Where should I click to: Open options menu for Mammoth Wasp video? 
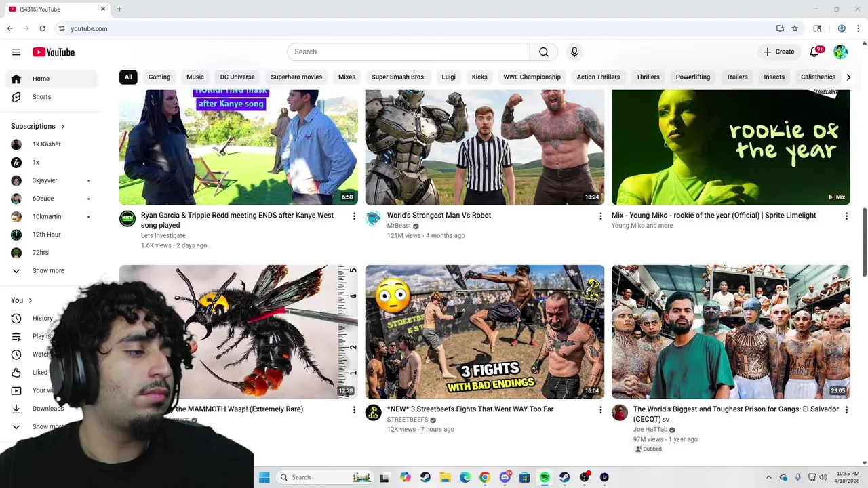click(x=354, y=409)
